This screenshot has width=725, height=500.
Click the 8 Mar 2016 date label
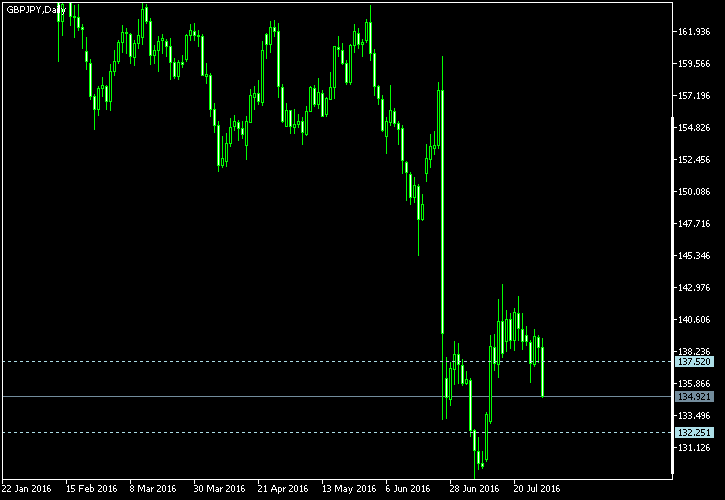coord(153,489)
